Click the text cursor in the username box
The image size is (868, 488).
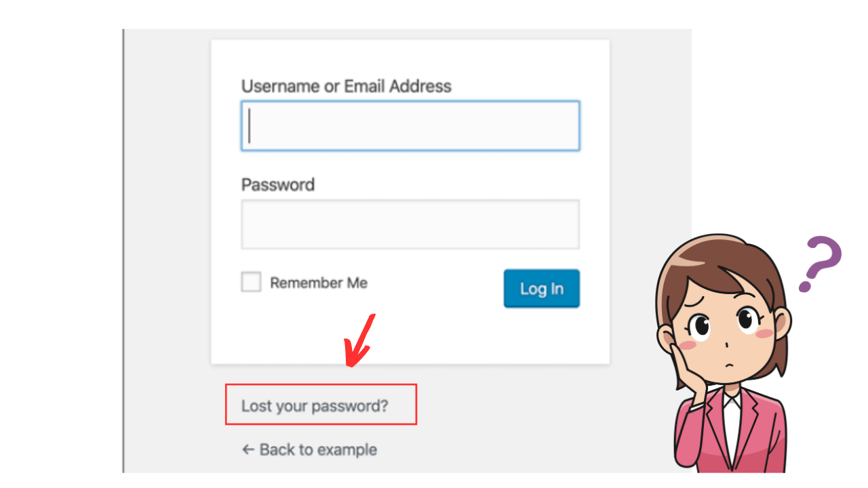click(249, 125)
